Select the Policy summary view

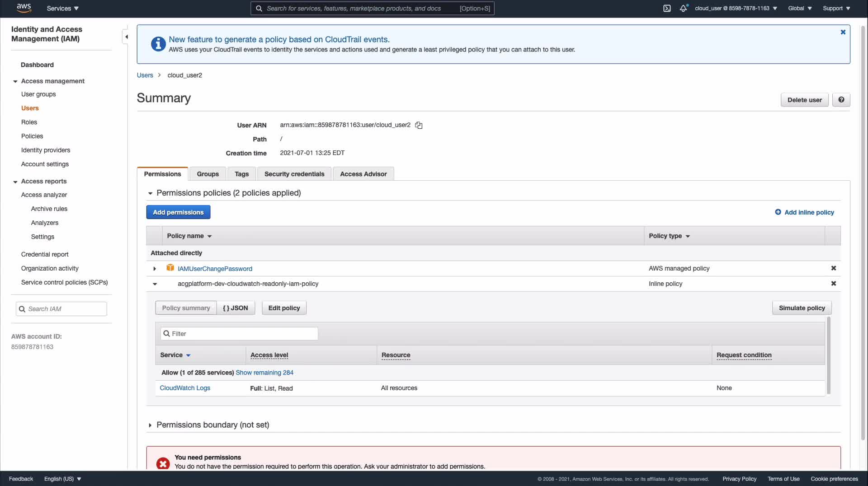[186, 308]
